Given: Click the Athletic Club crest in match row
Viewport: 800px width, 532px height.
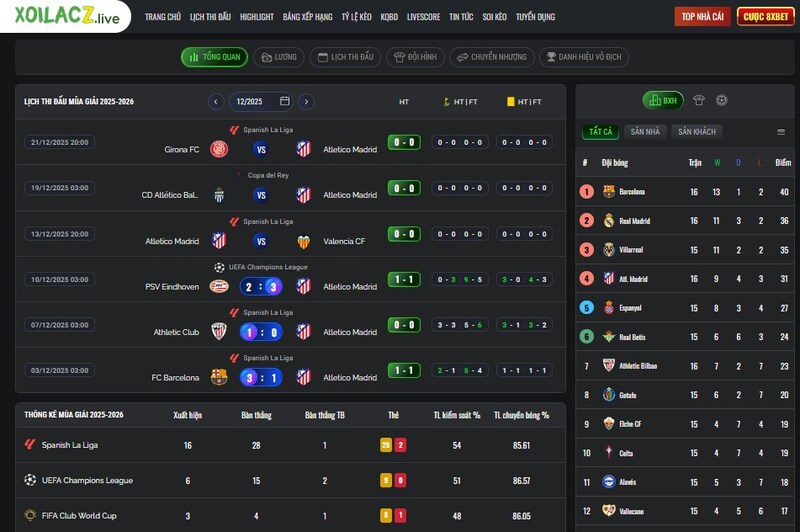Looking at the screenshot, I should (219, 332).
